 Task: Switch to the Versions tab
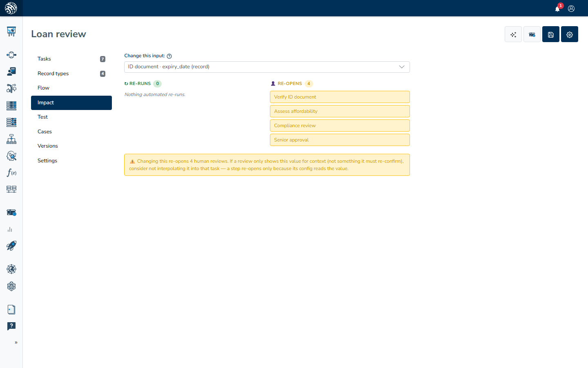71,146
